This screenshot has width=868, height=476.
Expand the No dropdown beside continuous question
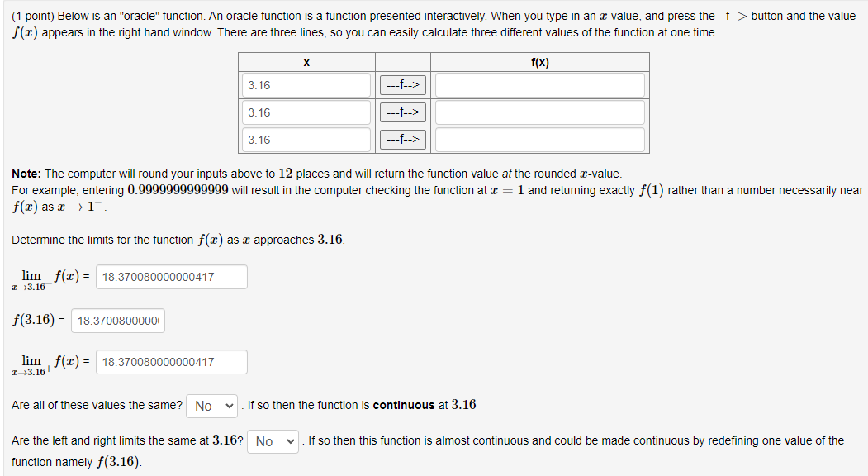(x=211, y=405)
